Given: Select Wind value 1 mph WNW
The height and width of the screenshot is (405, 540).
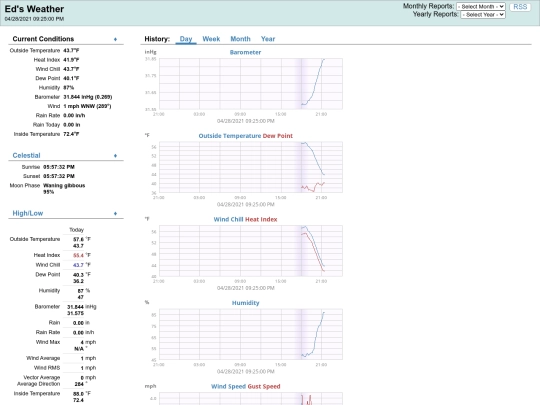Looking at the screenshot, I should pos(87,106).
